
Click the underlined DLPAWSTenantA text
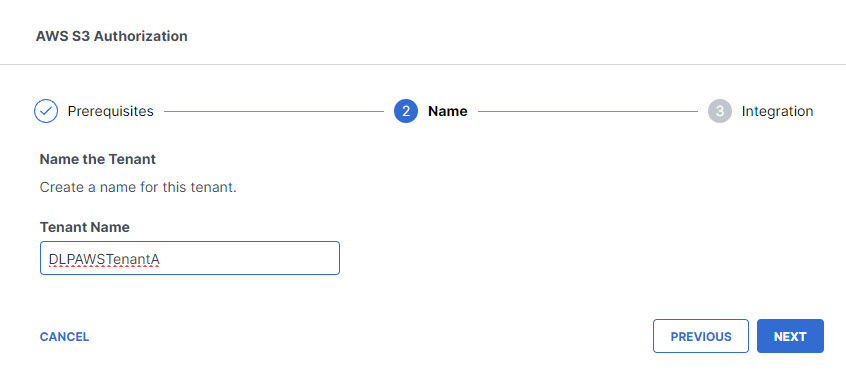[x=104, y=259]
